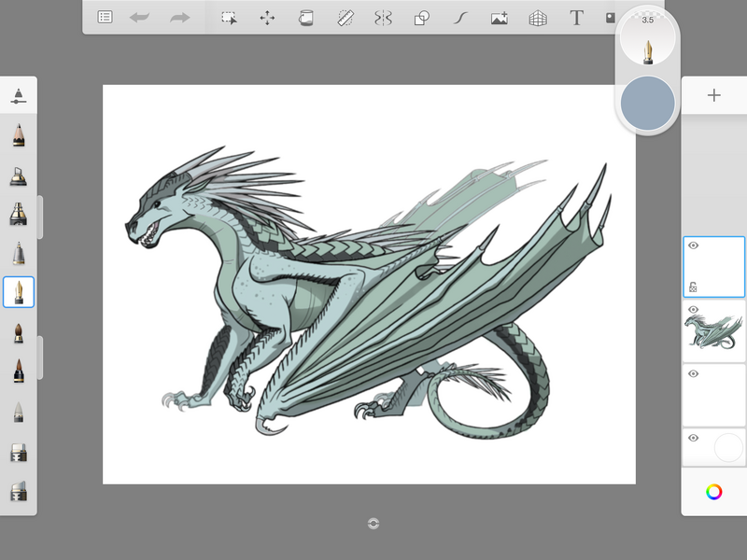The width and height of the screenshot is (747, 560).
Task: Import an image with the picture icon
Action: coord(499,18)
